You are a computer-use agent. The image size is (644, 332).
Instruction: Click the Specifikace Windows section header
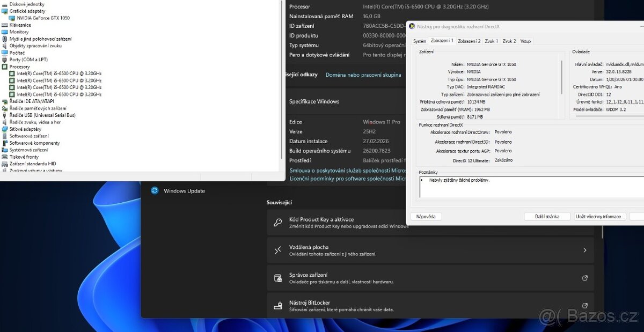pyautogui.click(x=314, y=101)
